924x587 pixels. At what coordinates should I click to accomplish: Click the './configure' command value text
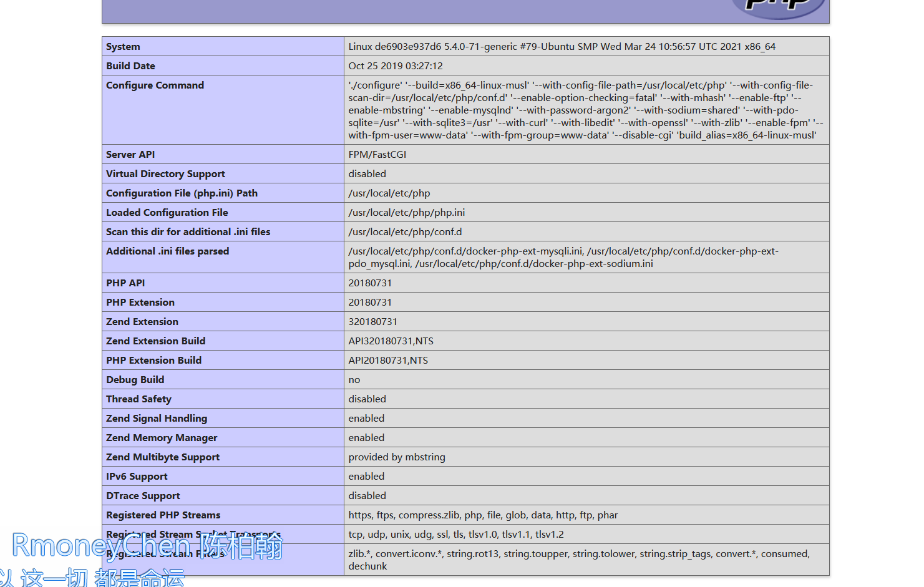(x=586, y=110)
